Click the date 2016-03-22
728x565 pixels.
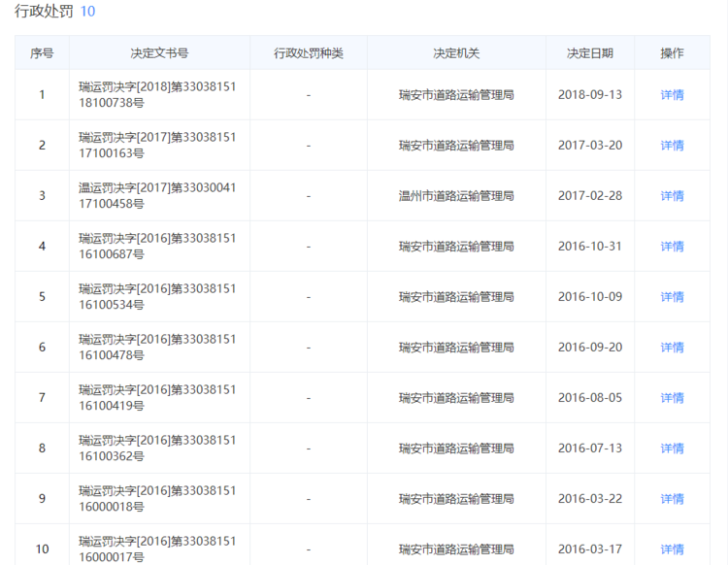pyautogui.click(x=590, y=499)
